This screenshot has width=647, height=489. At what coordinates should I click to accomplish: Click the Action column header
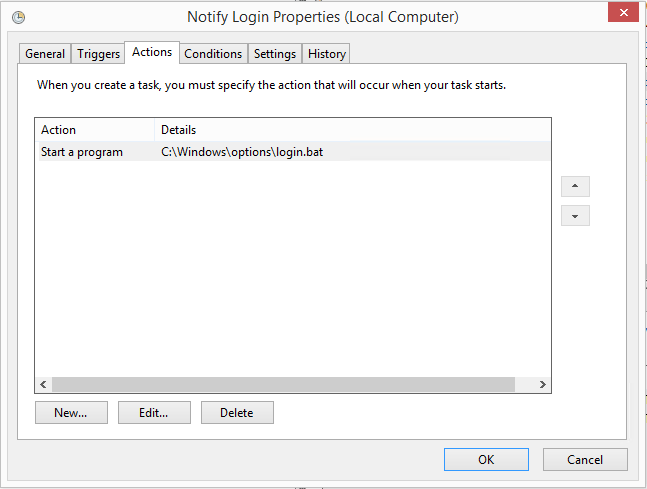[95, 130]
